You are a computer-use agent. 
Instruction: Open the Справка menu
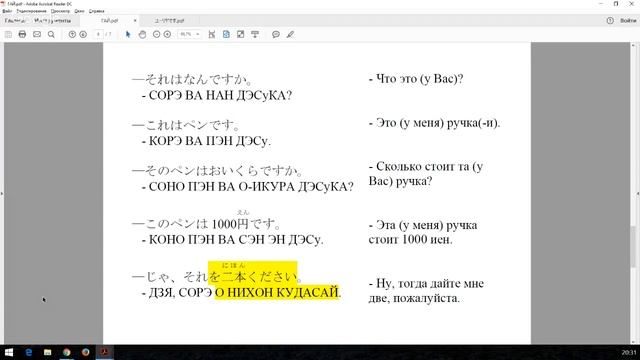point(97,11)
